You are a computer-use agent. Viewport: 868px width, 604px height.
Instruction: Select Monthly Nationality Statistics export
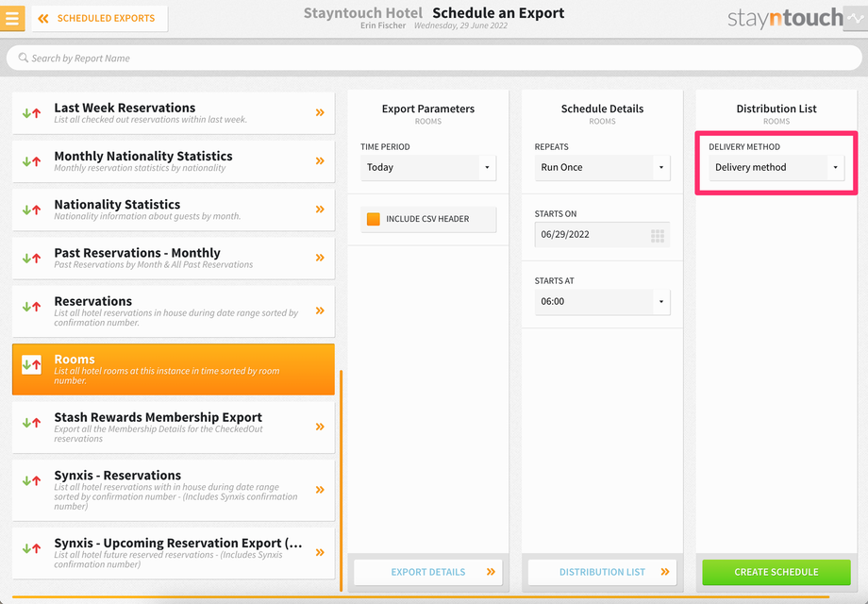[x=174, y=161]
